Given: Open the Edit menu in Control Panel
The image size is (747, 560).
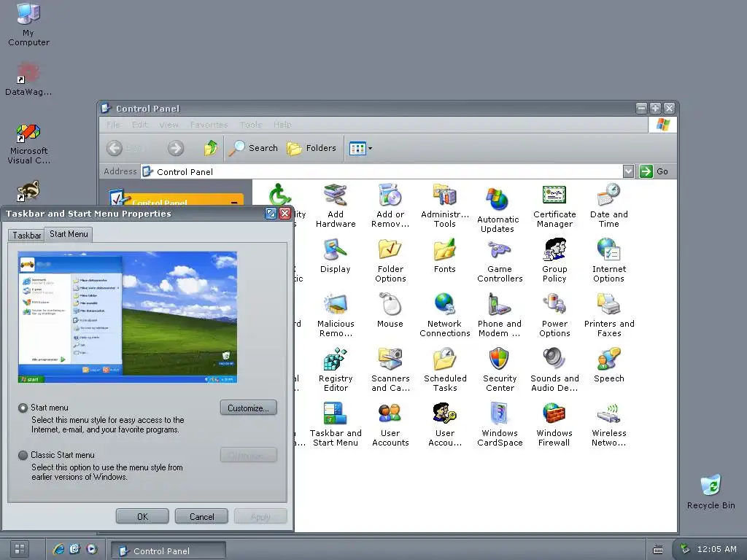Looking at the screenshot, I should pyautogui.click(x=139, y=125).
